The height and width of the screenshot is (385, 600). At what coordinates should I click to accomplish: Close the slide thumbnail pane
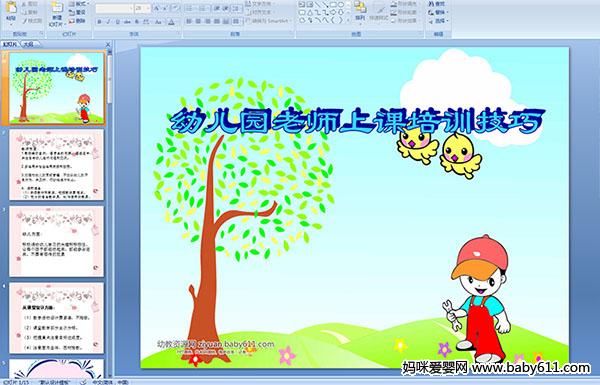click(108, 44)
